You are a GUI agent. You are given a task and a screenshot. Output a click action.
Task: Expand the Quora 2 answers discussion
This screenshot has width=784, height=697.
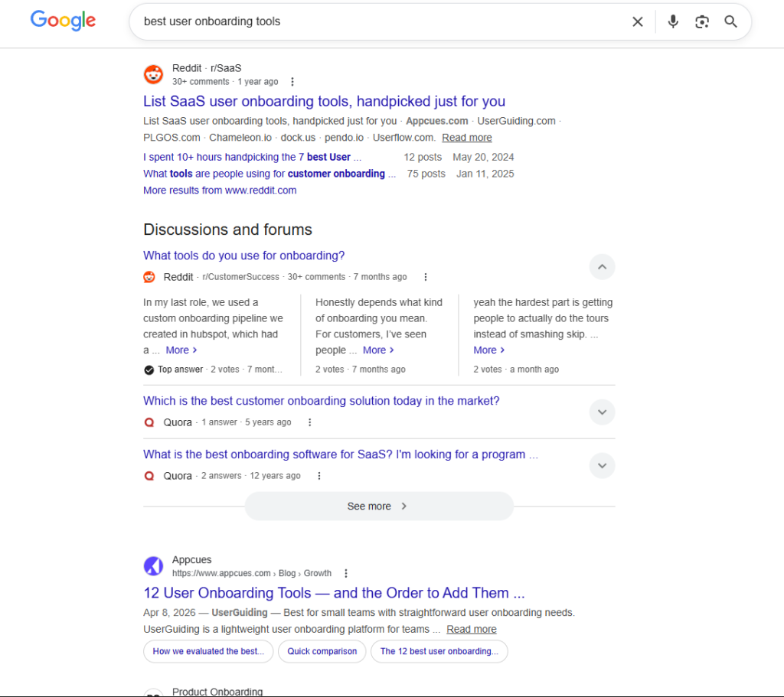pyautogui.click(x=602, y=466)
